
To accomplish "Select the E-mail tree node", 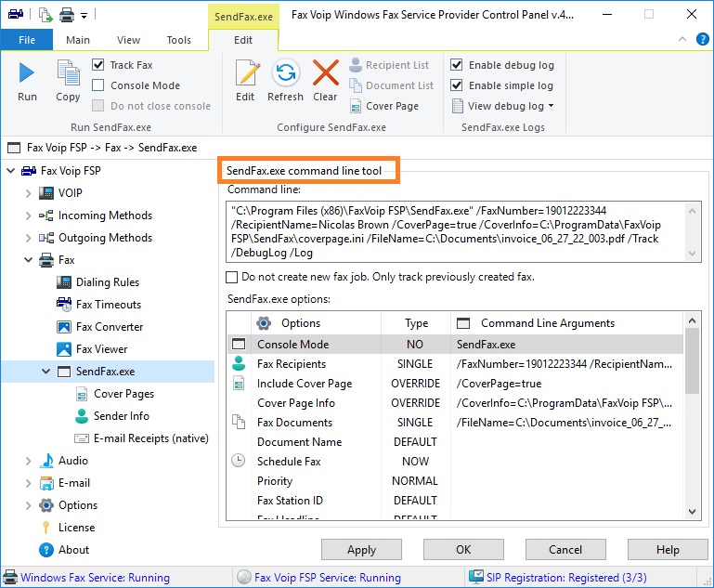I will pyautogui.click(x=74, y=483).
